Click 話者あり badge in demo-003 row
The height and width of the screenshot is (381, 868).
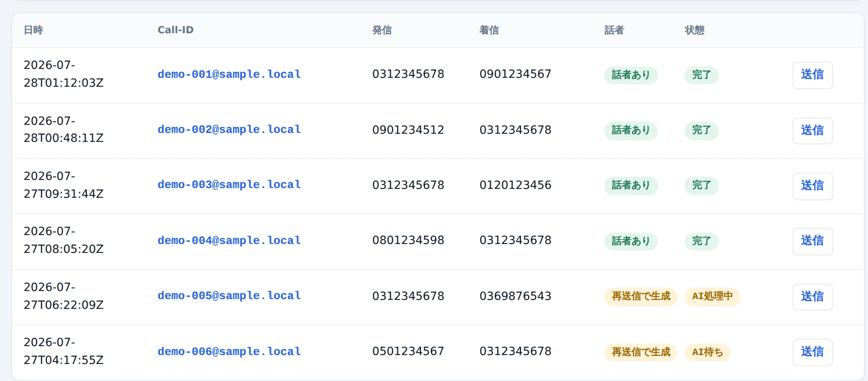pyautogui.click(x=631, y=186)
